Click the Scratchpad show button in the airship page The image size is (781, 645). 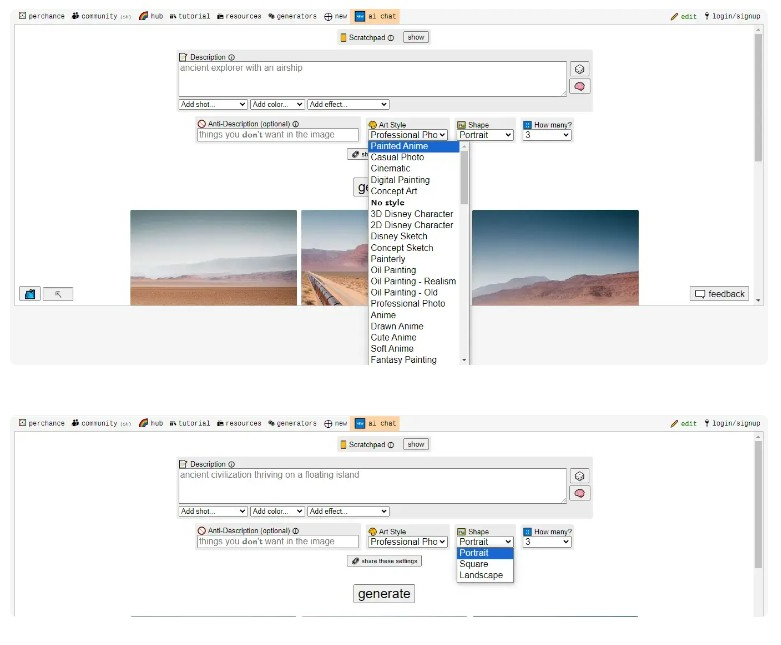tap(416, 37)
